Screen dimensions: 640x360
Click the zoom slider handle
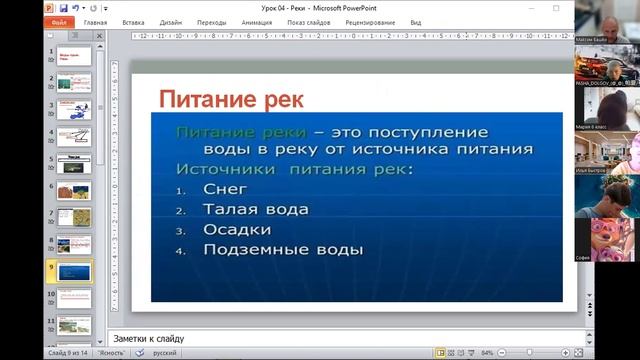click(x=529, y=353)
